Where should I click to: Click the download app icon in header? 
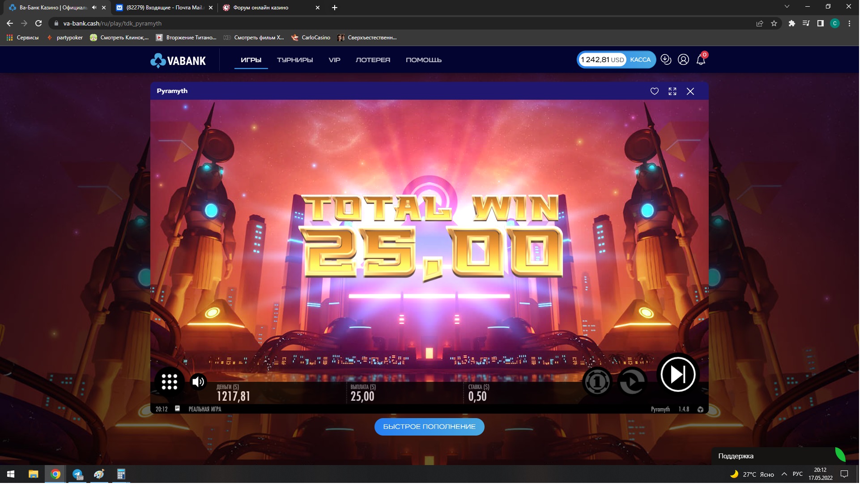tap(666, 59)
